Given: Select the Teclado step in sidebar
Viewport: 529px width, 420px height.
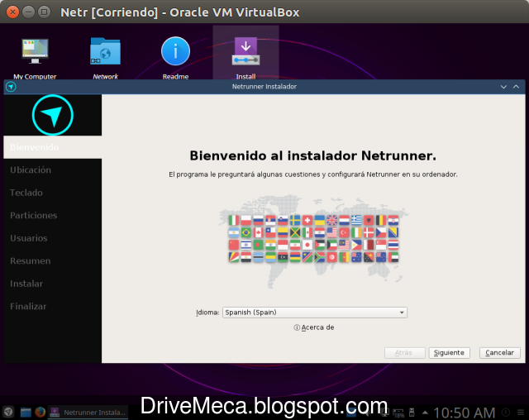Looking at the screenshot, I should click(52, 193).
